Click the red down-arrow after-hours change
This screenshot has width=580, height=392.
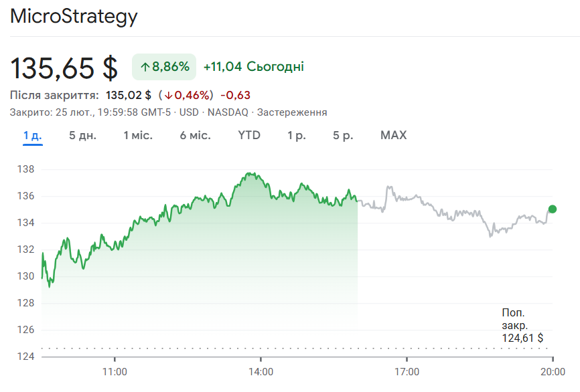(188, 95)
